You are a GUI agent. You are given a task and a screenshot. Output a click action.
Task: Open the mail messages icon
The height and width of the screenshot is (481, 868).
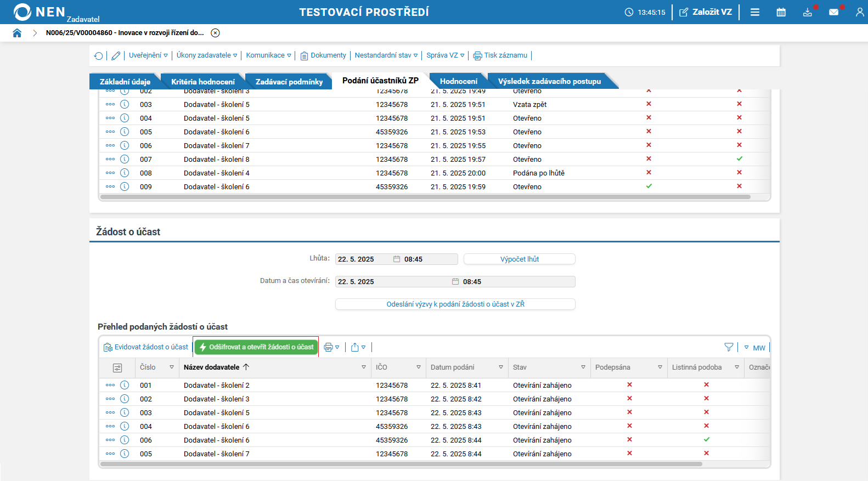[833, 12]
